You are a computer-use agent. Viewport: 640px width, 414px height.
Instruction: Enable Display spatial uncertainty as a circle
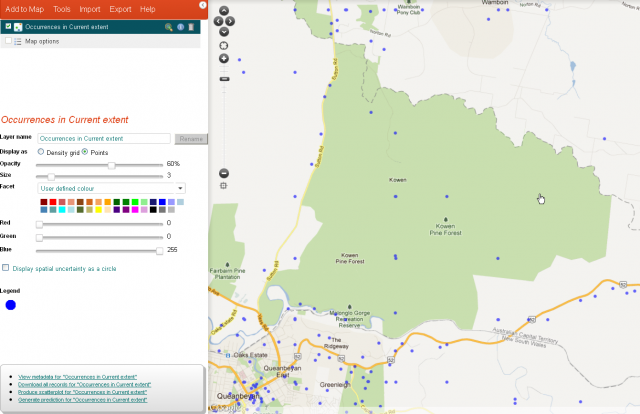[6, 268]
